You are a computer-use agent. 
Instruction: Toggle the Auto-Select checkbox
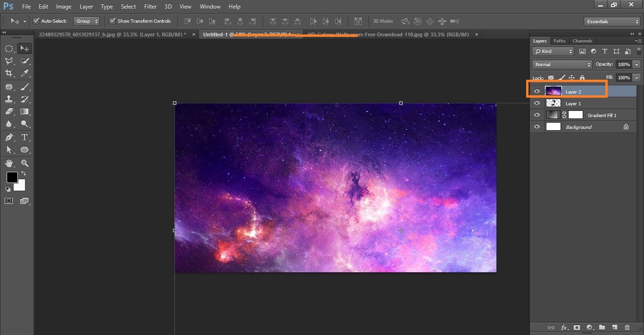point(36,21)
